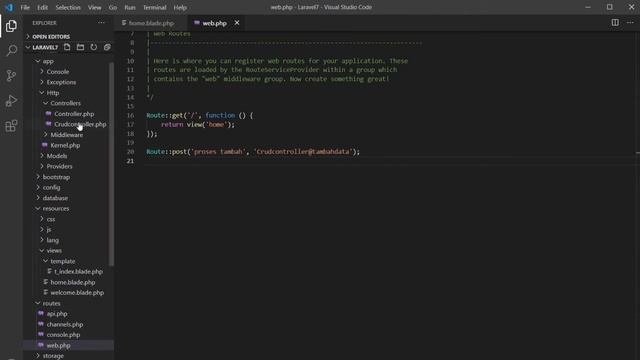Open the Help menu
The width and height of the screenshot is (640, 360).
180,7
